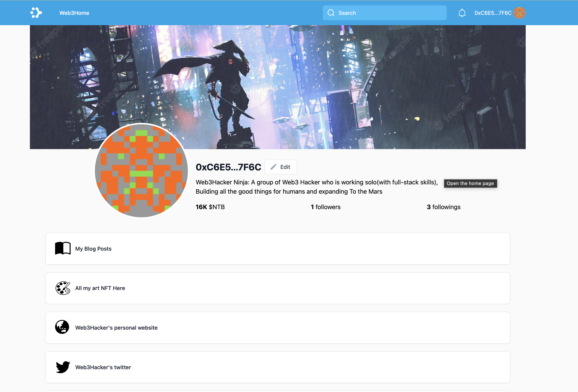Click the large pixel profile avatar

[141, 171]
